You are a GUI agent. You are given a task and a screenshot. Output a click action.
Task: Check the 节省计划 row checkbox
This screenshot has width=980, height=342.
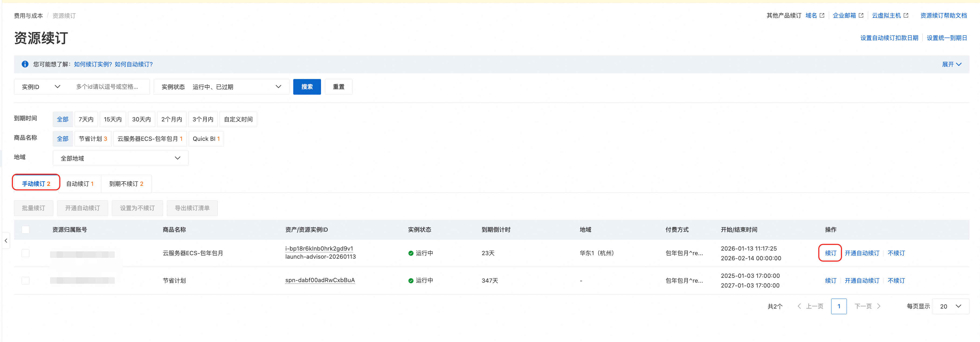coord(26,281)
